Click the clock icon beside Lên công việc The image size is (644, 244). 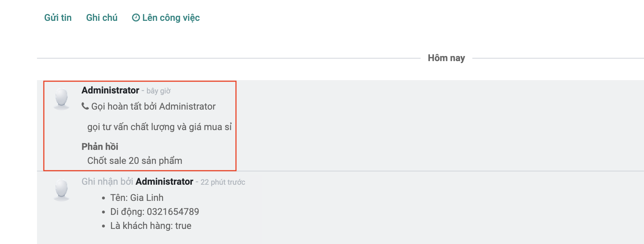pos(136,18)
